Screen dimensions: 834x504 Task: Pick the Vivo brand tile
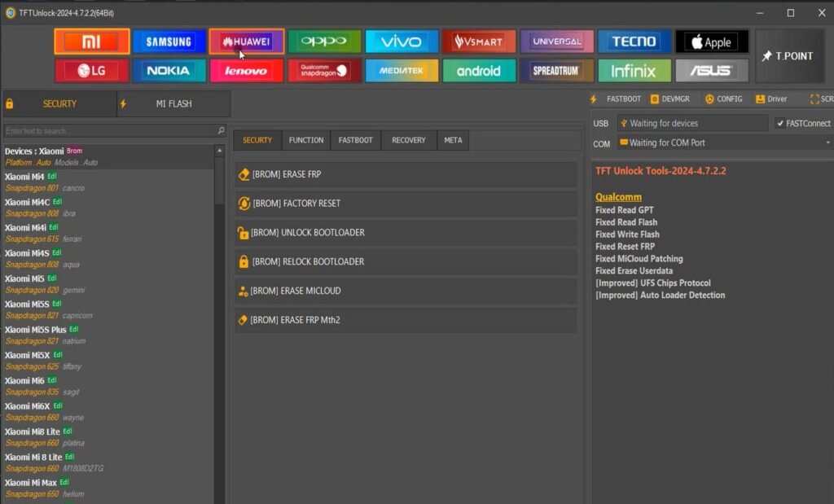402,42
